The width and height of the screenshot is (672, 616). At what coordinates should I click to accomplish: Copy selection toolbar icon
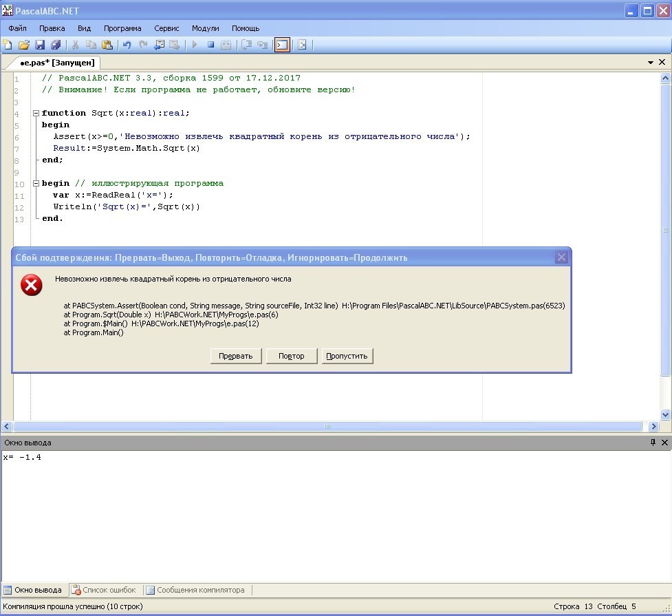tap(91, 45)
